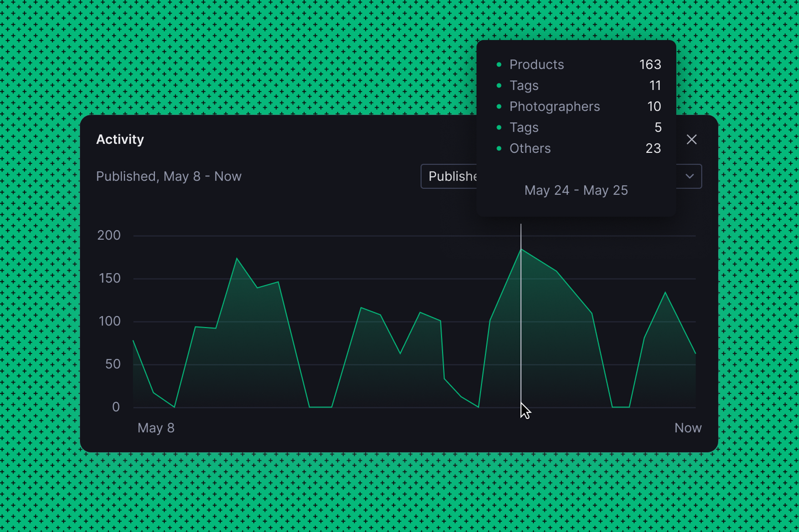Select the Others entry in tooltip
This screenshot has width=799, height=532.
click(x=530, y=148)
